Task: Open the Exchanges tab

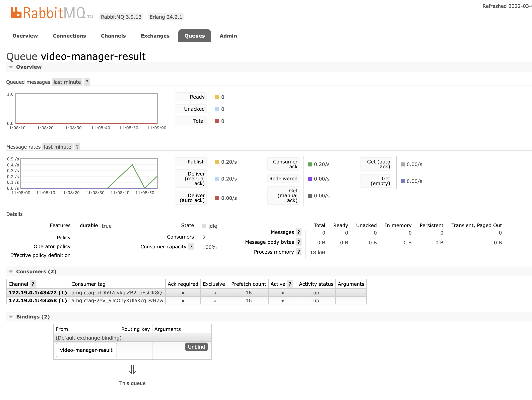Action: 155,36
